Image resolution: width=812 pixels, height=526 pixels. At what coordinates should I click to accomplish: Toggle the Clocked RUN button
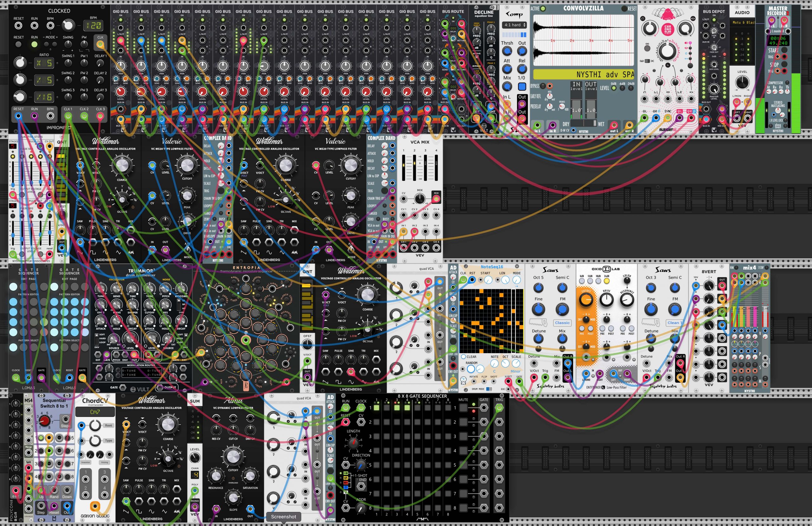34,45
